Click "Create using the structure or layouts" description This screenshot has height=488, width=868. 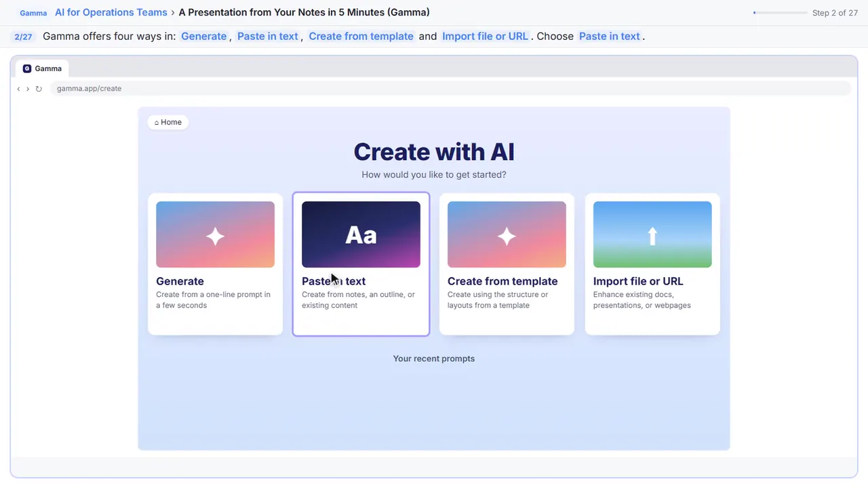(498, 300)
